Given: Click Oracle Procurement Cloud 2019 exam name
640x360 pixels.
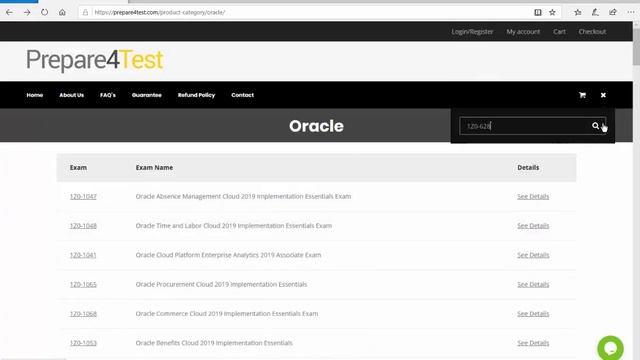Looking at the screenshot, I should tap(221, 284).
